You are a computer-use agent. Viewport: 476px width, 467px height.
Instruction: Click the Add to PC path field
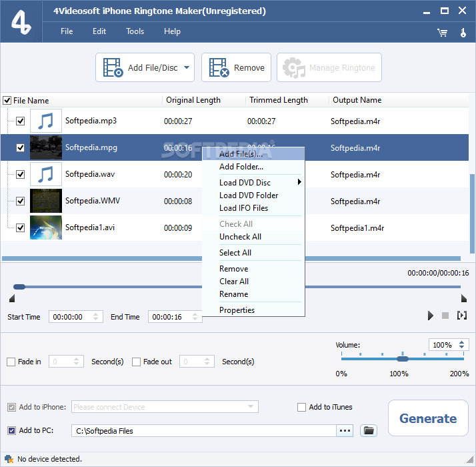[204, 430]
